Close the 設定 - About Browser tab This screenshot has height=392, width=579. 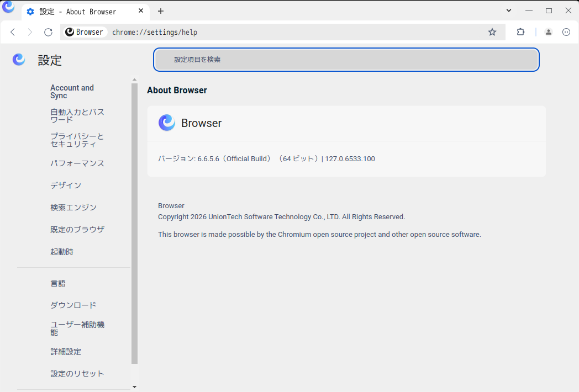[x=141, y=11]
